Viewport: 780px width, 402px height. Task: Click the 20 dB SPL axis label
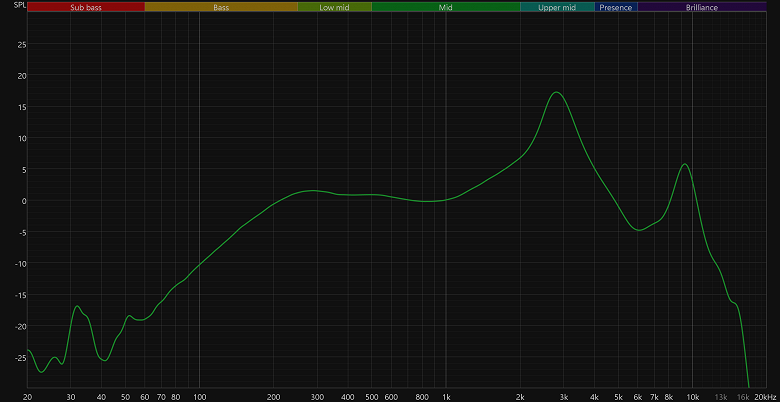[22, 76]
